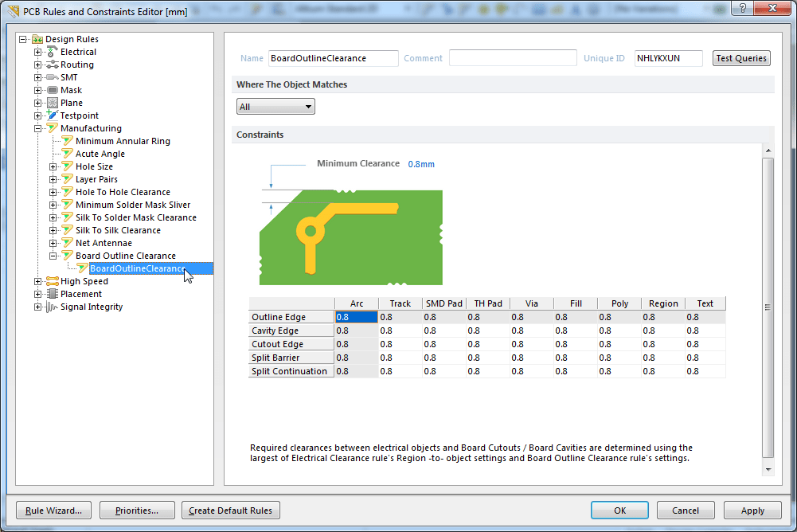Expand the Net Antennae rule node
The width and height of the screenshot is (797, 532).
(53, 243)
